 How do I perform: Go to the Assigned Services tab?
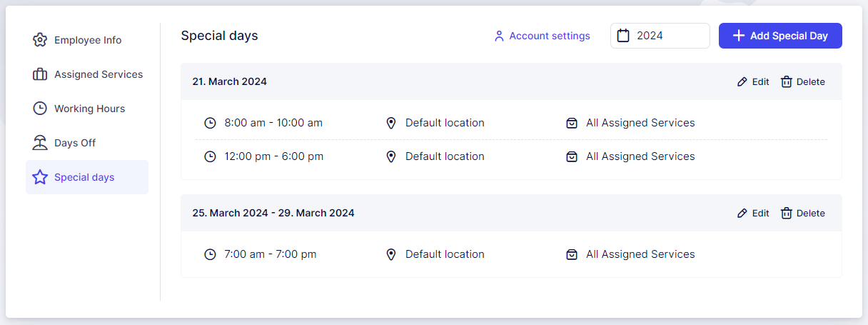[x=99, y=74]
